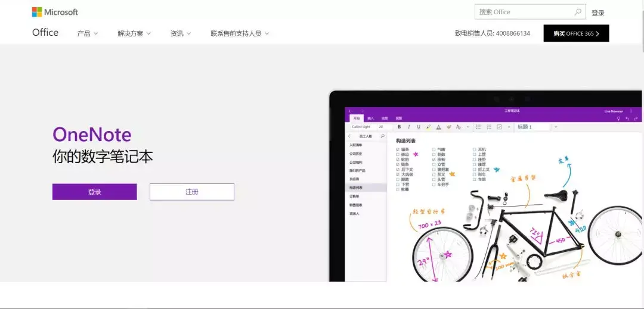644x309 pixels.
Task: Uncheck the 链条 checkbox in the parts list
Action: click(398, 164)
